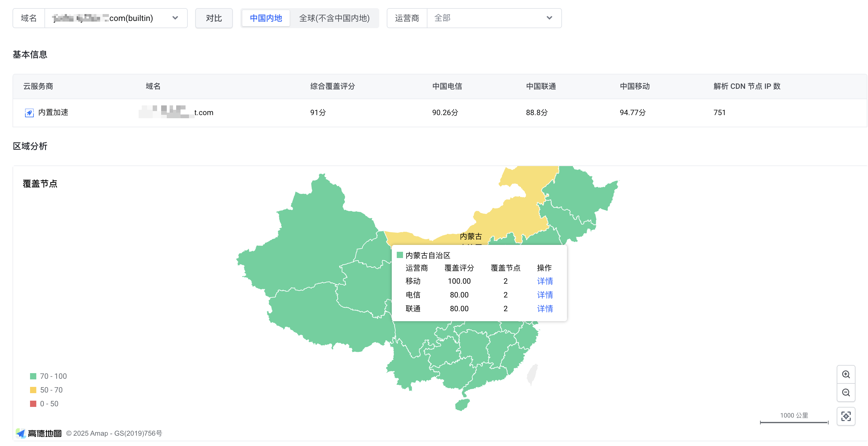Toggle the 70 - 100 legend item
This screenshot has width=868, height=446.
[x=48, y=376]
